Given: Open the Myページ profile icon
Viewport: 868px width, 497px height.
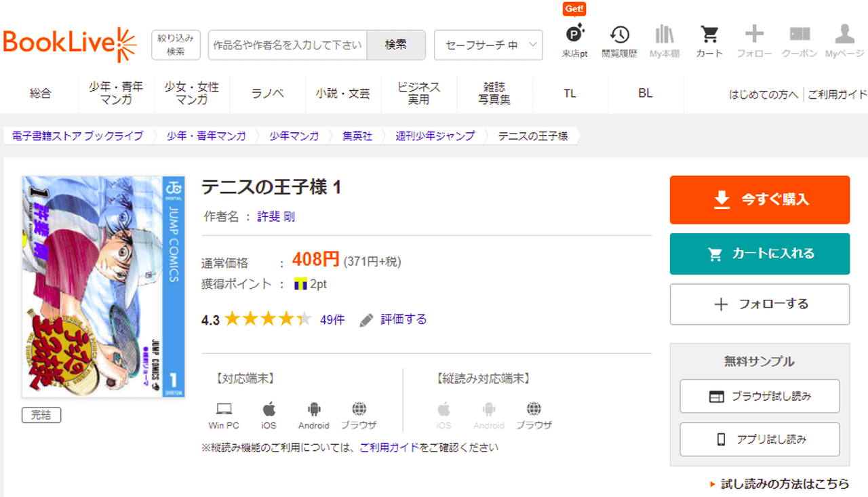Looking at the screenshot, I should pos(844,35).
